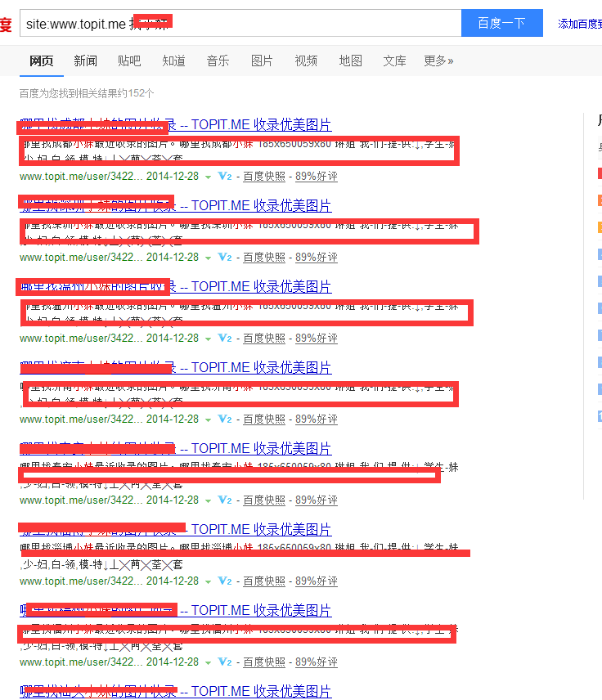Image resolution: width=602 pixels, height=700 pixels.
Task: Open the 视频 tab
Action: point(306,61)
